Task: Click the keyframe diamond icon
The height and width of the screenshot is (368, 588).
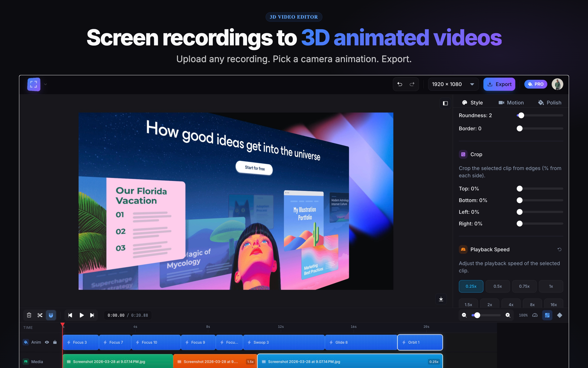Action: 560,315
